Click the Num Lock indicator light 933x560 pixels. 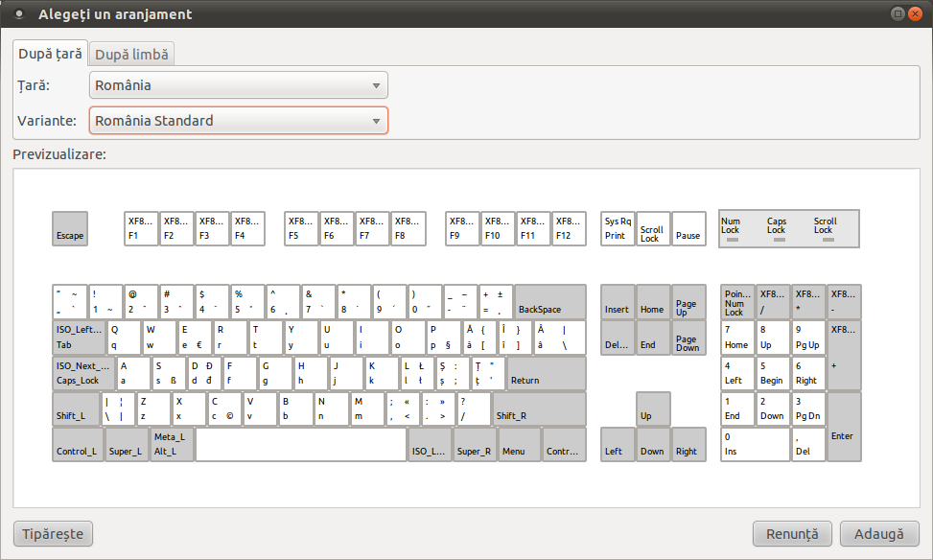coord(732,240)
